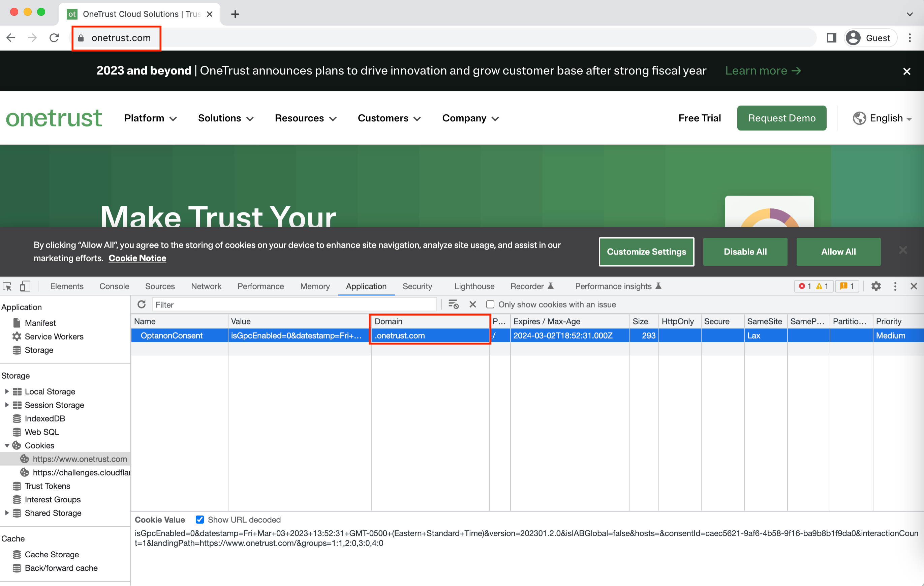Uncheck Show URL decoded checkbox
Image resolution: width=924 pixels, height=586 pixels.
pyautogui.click(x=199, y=520)
